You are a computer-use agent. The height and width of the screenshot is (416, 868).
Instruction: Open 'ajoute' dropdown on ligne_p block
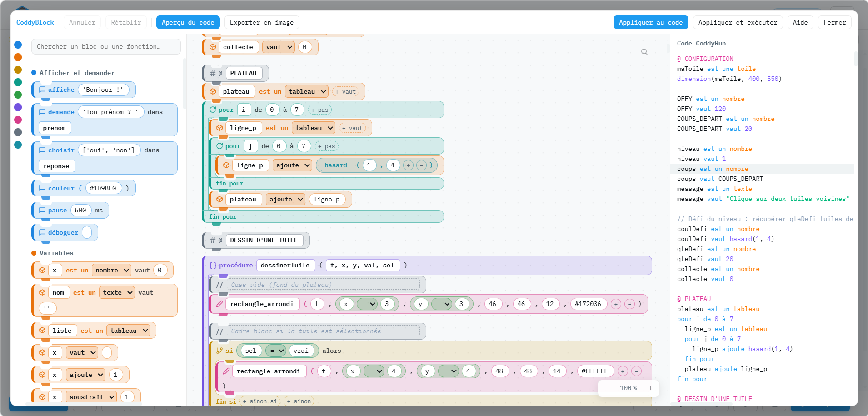click(293, 165)
